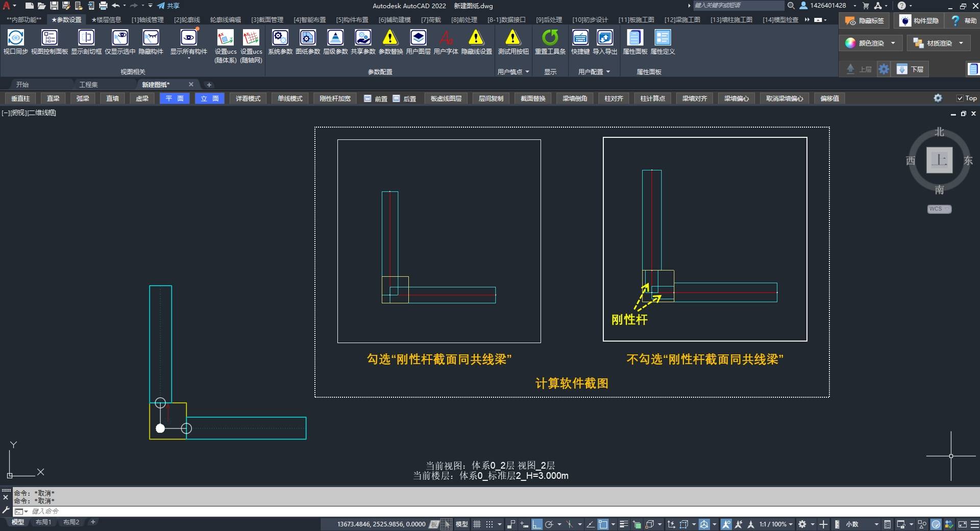Viewport: 980px width, 531px height.
Task: Click the color wheel in 颜色渲染
Action: click(850, 43)
